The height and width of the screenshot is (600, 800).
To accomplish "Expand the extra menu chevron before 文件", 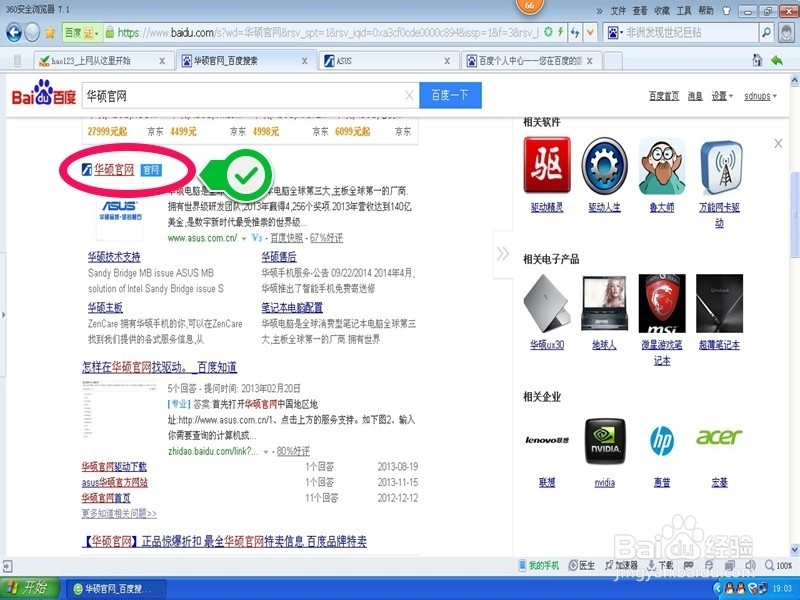I will click(599, 11).
